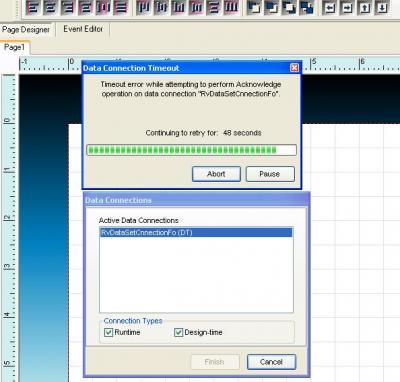Click the "Connection Types" group label
400x382 pixels.
pos(133,321)
